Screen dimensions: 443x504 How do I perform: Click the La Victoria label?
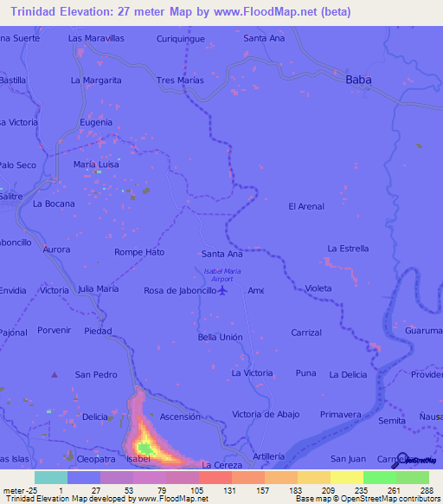coord(252,373)
